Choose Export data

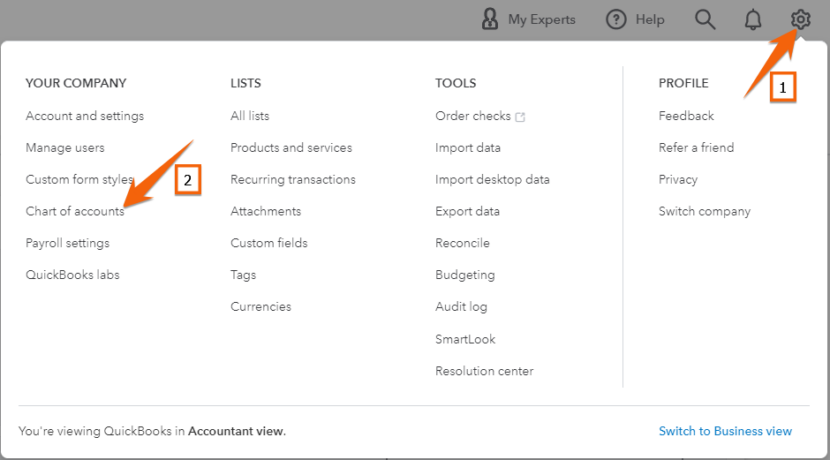pos(467,211)
